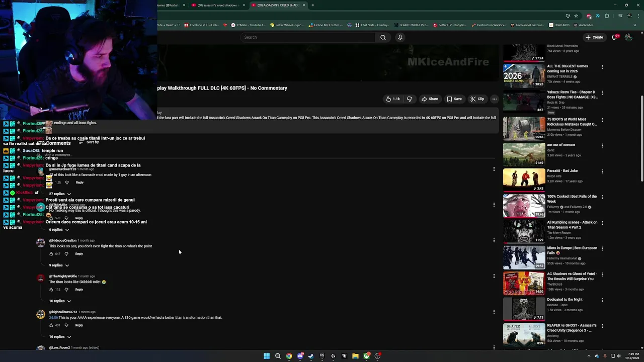Click the Clip button under video
This screenshot has width=644, height=362.
coord(477,99)
